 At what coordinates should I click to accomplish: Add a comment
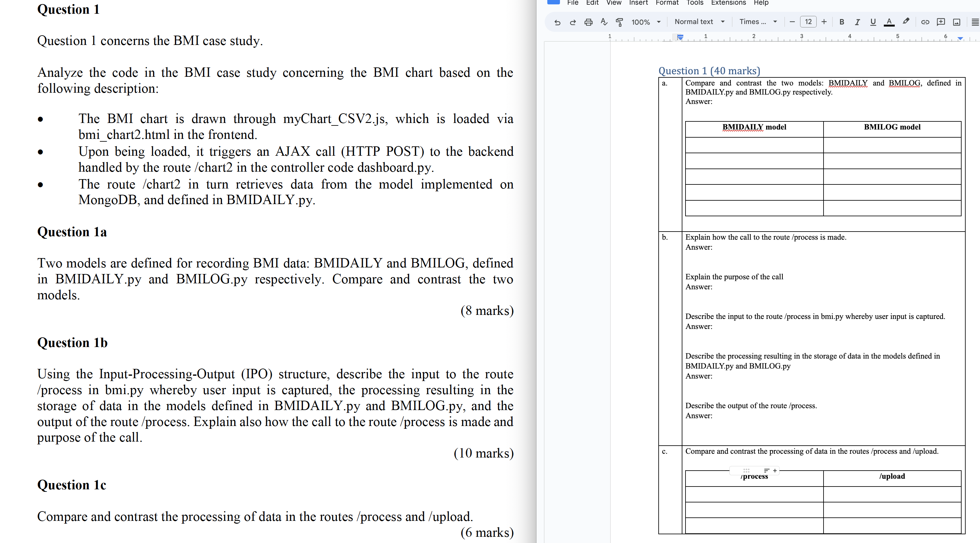[x=941, y=22]
